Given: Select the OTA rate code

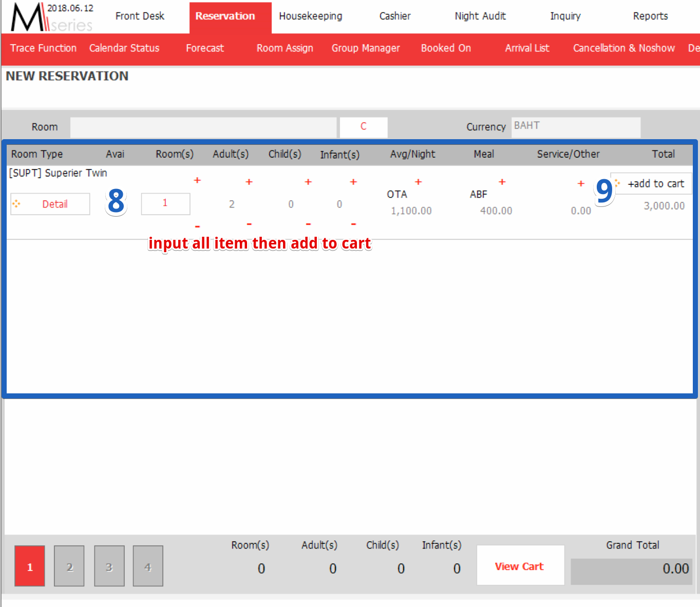Looking at the screenshot, I should (x=397, y=194).
